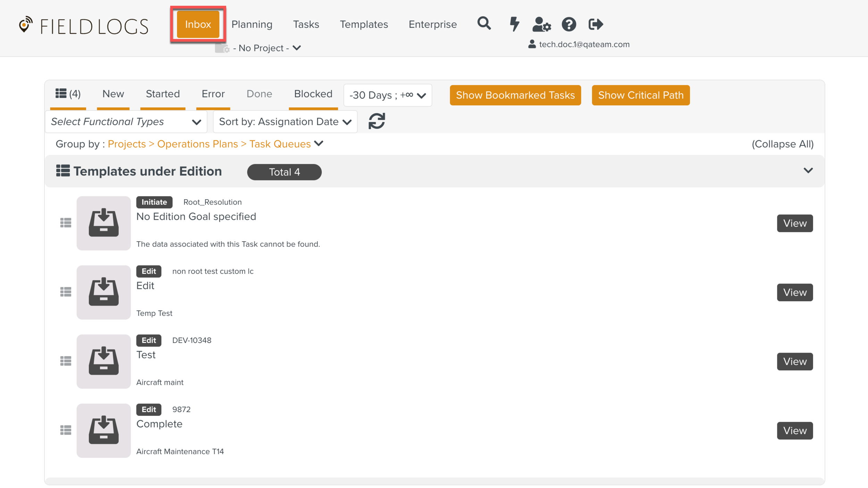Go to the Planning menu
The height and width of the screenshot is (488, 868).
coord(252,24)
